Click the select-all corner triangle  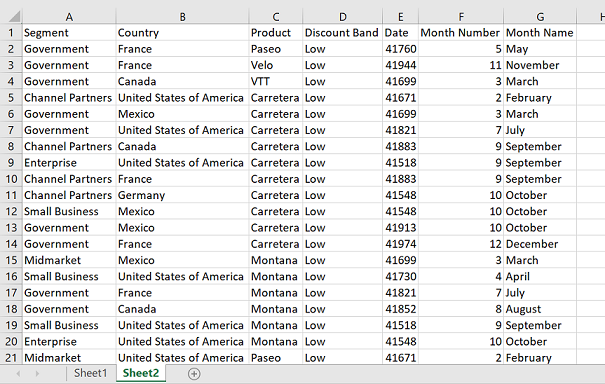point(14,17)
